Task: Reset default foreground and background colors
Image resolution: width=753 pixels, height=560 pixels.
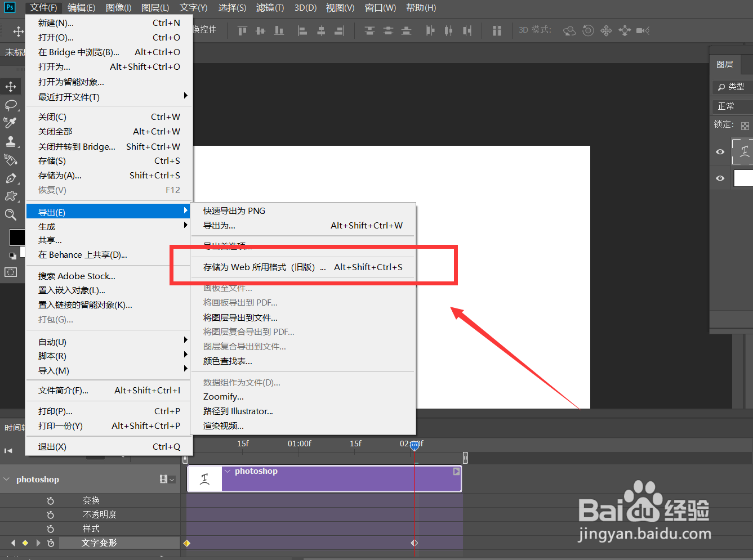Action: tap(12, 256)
